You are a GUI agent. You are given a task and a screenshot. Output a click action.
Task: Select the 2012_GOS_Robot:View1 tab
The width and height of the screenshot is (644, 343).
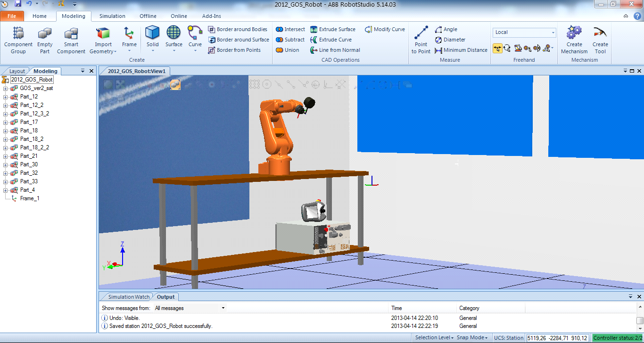click(x=137, y=71)
